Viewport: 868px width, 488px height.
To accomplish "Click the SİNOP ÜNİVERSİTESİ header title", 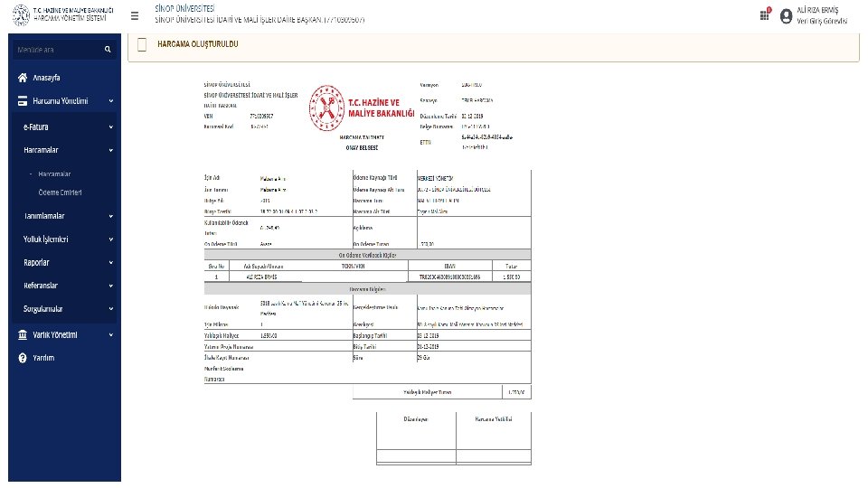I will tap(184, 8).
